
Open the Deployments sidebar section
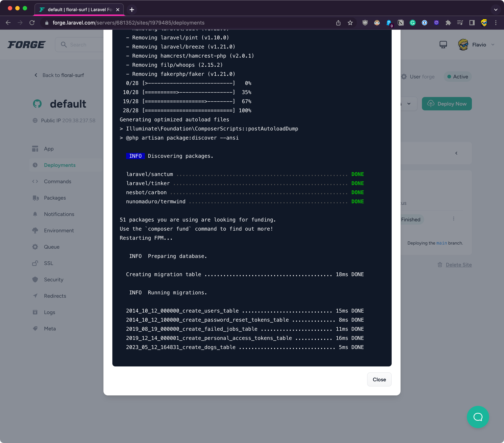[60, 165]
